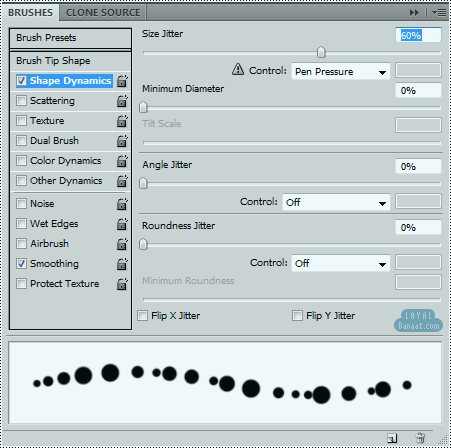
Task: Click the trash delete brush icon
Action: click(420, 438)
